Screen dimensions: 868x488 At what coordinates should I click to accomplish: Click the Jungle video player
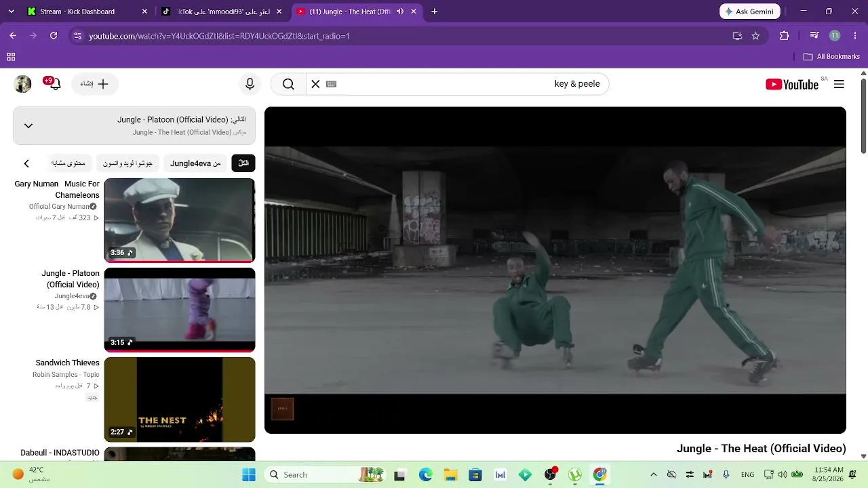(x=555, y=270)
